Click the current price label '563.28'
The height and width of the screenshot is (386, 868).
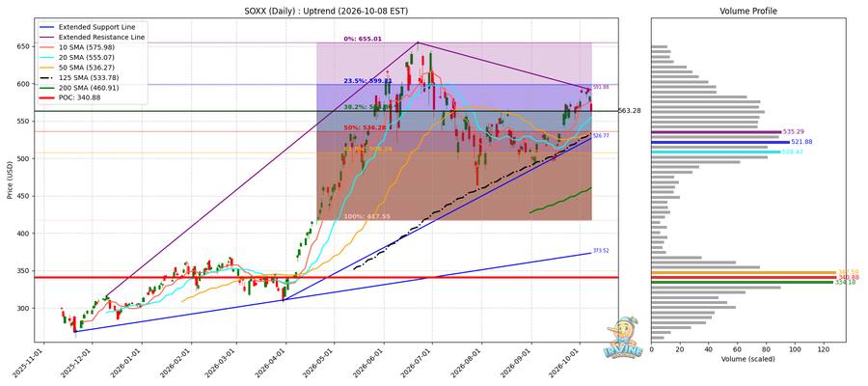(x=629, y=111)
